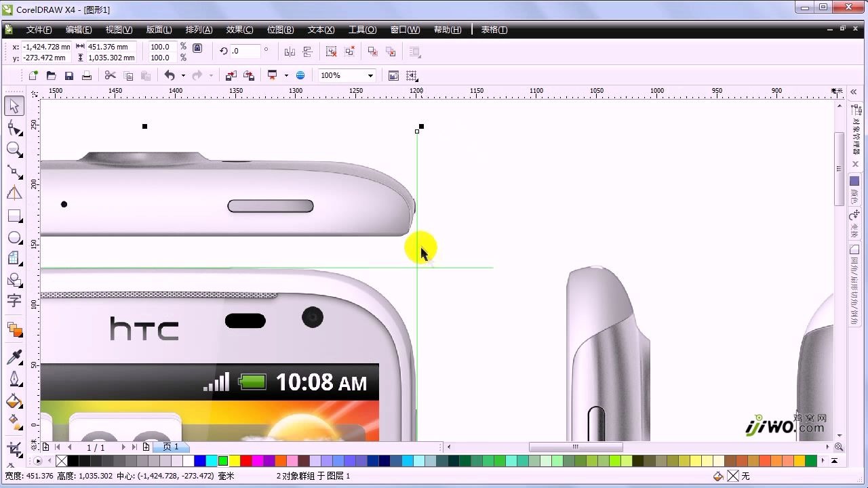868x488 pixels.
Task: Select the Zoom magnifier tool
Action: coord(14,150)
